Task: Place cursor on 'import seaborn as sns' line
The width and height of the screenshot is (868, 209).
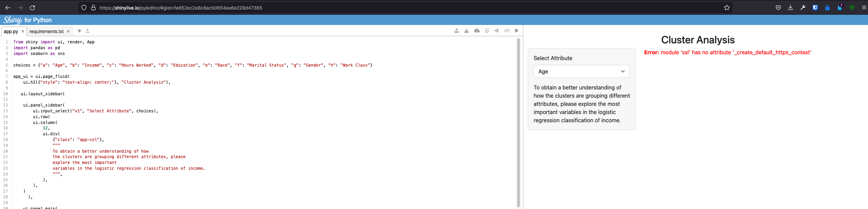Action: coord(39,54)
